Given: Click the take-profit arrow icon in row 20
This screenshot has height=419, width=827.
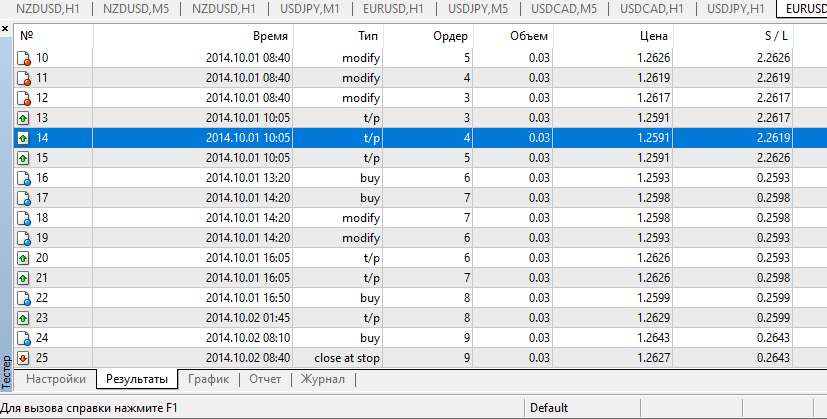Looking at the screenshot, I should [x=23, y=258].
